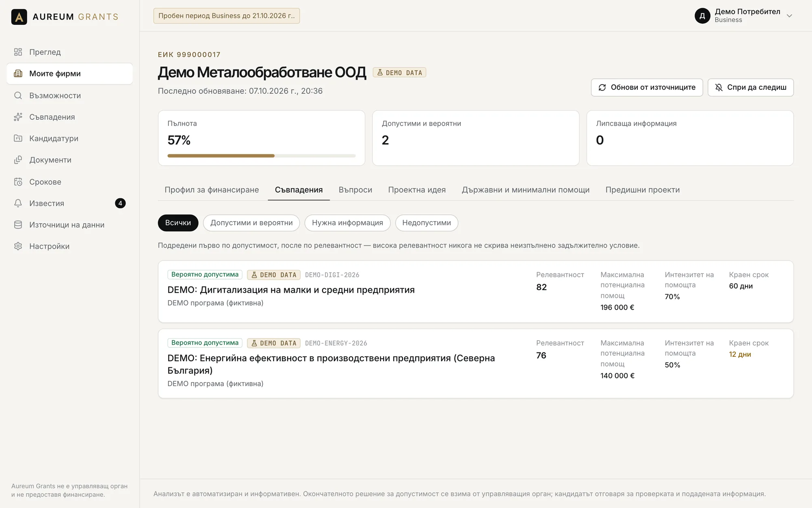Screen dimensions: 812x508
Task: Click the sidebar Съвпадения sparkle icon
Action: (x=18, y=117)
